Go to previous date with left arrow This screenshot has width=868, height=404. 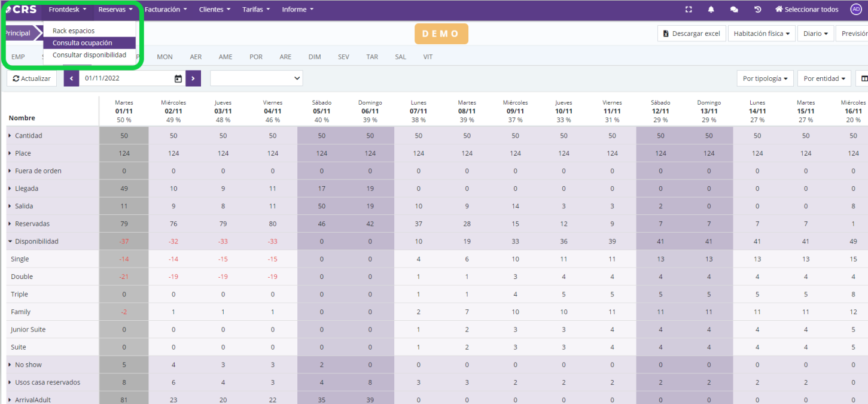pyautogui.click(x=71, y=78)
